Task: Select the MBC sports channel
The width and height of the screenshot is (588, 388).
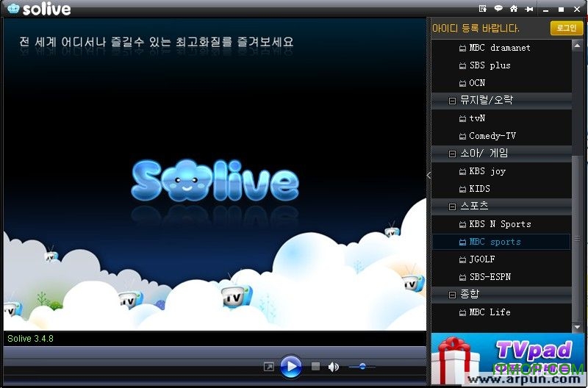Action: pos(501,242)
